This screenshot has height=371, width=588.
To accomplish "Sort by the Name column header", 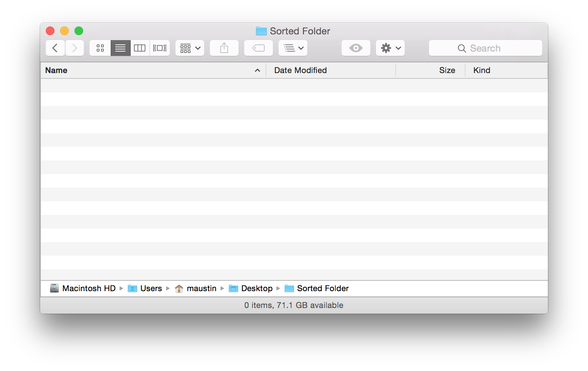I will (153, 70).
